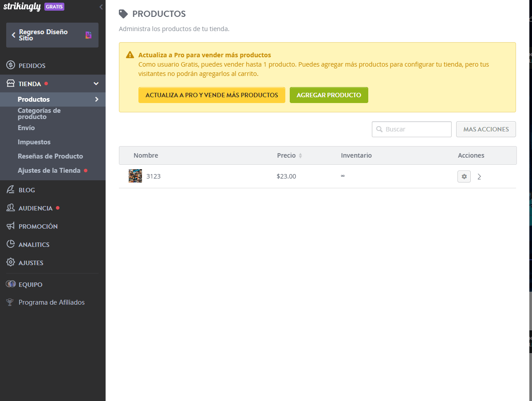Viewport: 532px width, 401px height.
Task: Click the Promoción megaphone icon
Action: click(11, 226)
